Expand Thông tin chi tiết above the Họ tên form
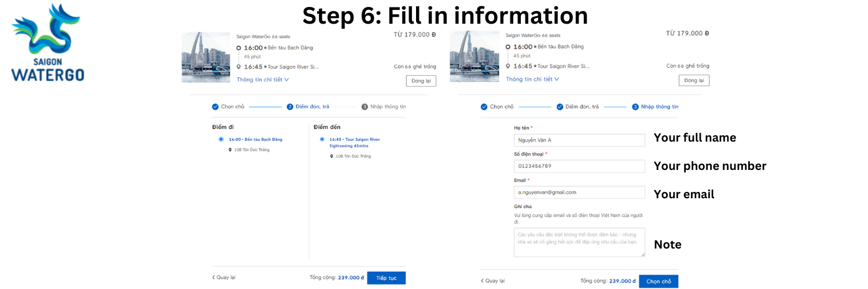This screenshot has width=868, height=289. coord(532,79)
